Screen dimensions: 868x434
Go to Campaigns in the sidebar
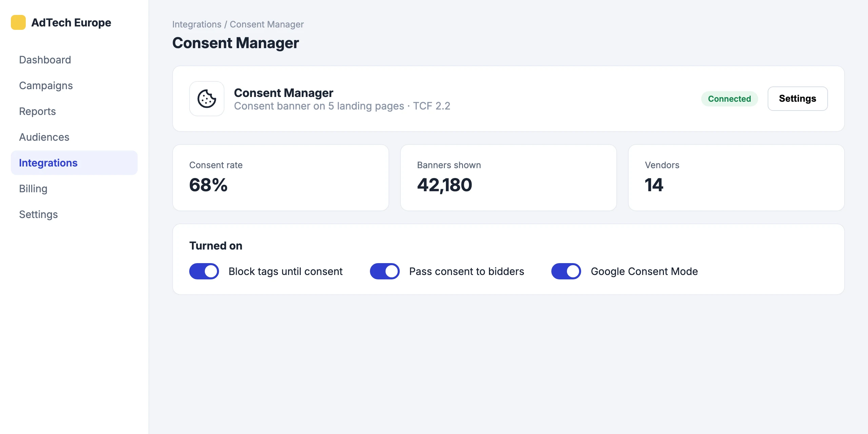point(74,85)
